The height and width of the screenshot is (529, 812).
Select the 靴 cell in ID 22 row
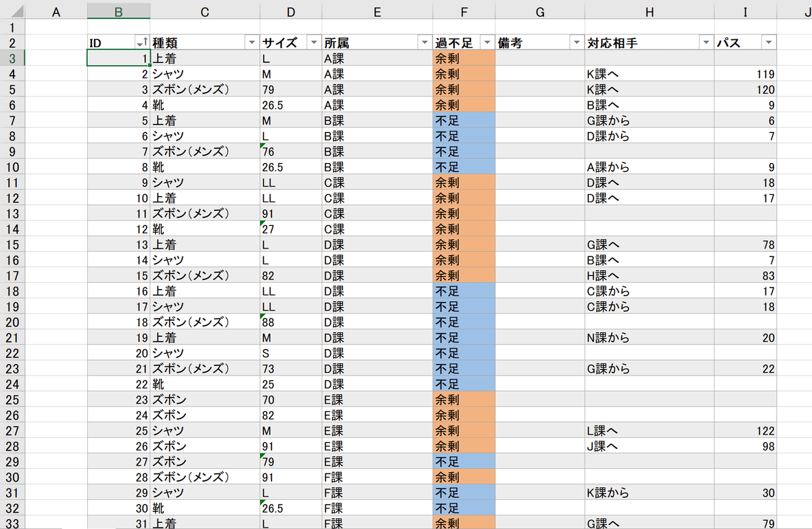[205, 384]
